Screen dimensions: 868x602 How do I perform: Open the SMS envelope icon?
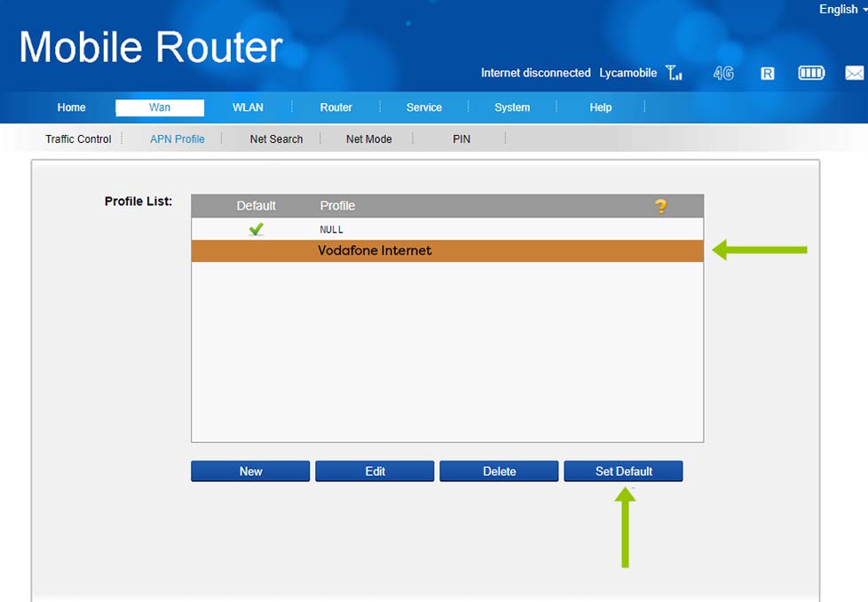click(854, 73)
